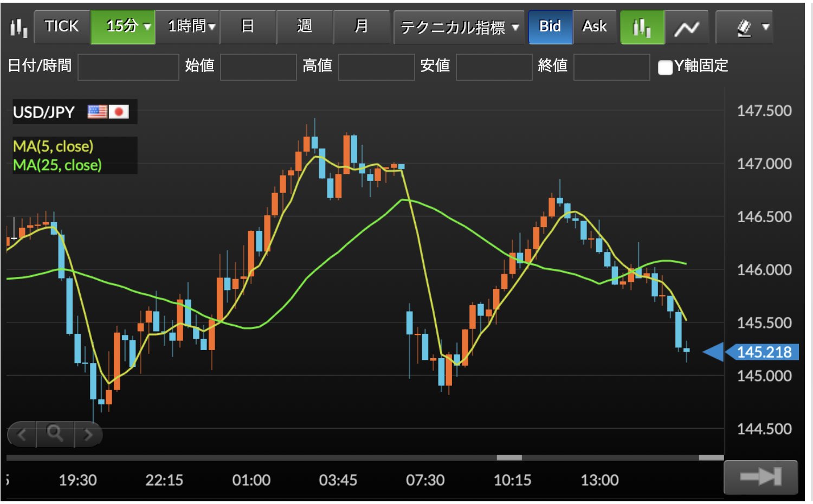Image resolution: width=813 pixels, height=504 pixels.
Task: Jump to latest candle with arrow-to-bar button
Action: [761, 477]
